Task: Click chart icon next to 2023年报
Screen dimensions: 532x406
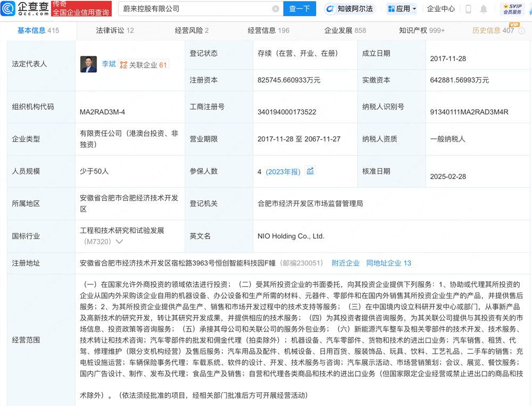Action: 310,171
